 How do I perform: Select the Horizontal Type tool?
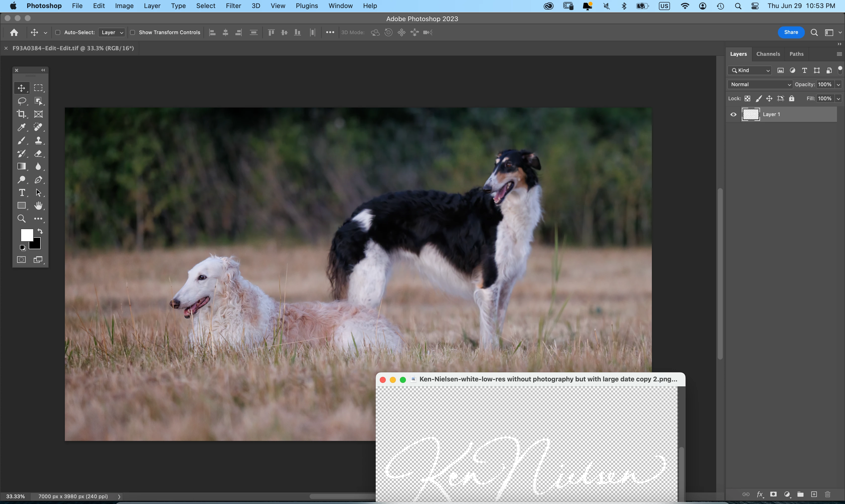[x=22, y=192]
